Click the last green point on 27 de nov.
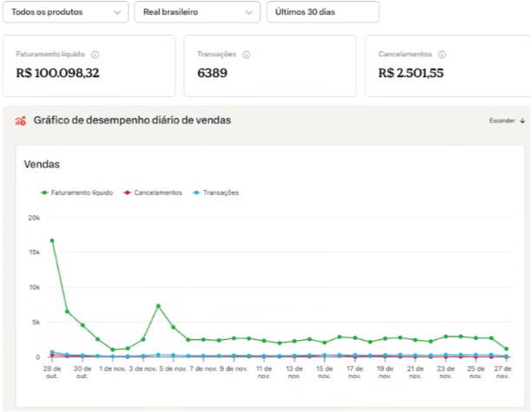Viewport: 532px width, 412px height. (506, 349)
